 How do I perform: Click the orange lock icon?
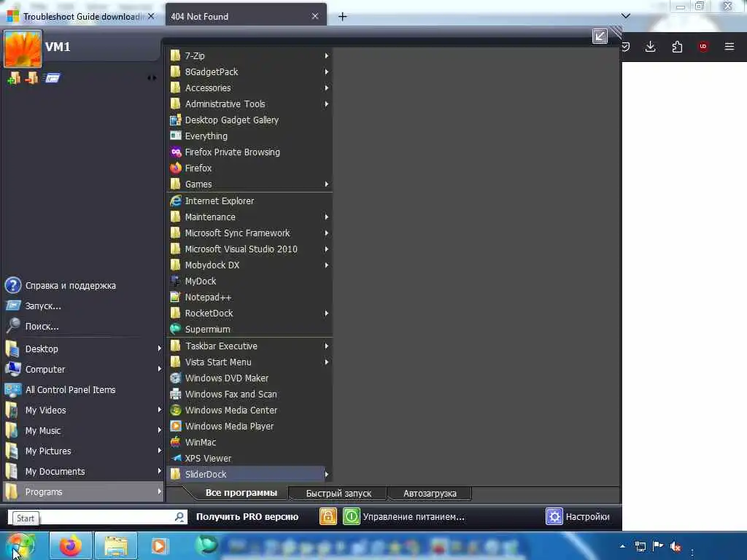328,516
